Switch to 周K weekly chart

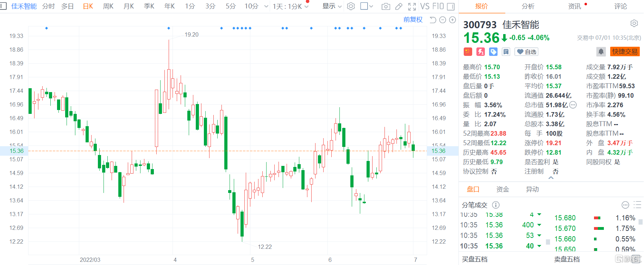pyautogui.click(x=108, y=6)
